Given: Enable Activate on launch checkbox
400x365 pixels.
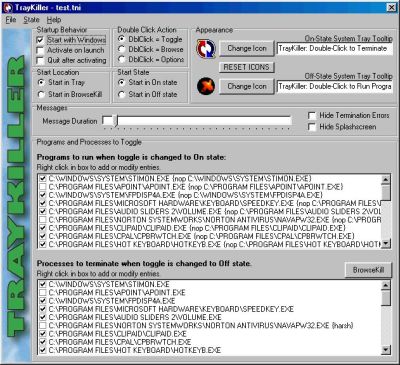Looking at the screenshot, I should click(x=40, y=50).
